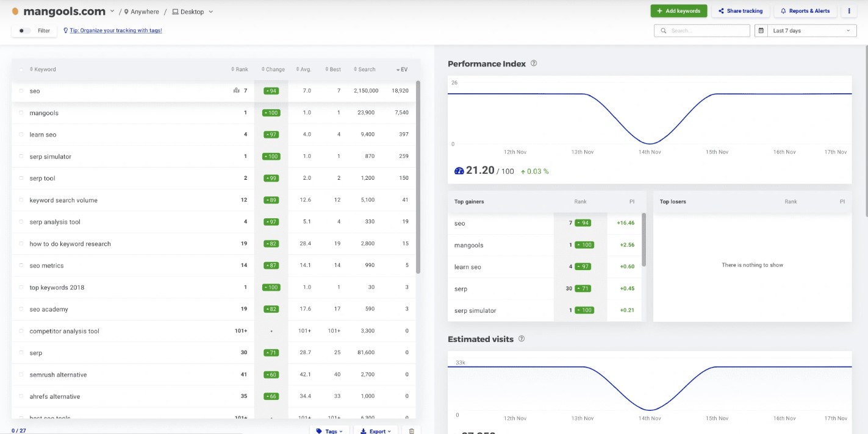Select the checkbox for serp tool
Image resolution: width=868 pixels, height=434 pixels.
(x=21, y=178)
